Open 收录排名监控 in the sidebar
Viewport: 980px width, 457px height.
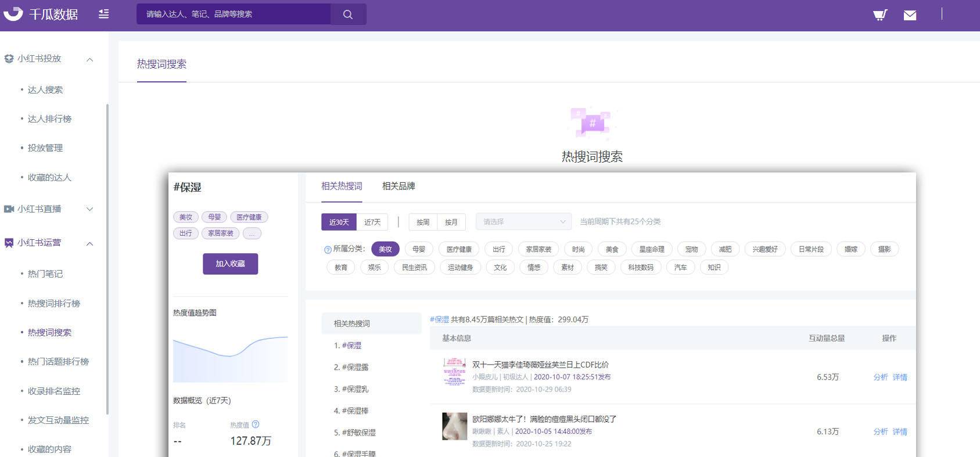click(x=54, y=391)
